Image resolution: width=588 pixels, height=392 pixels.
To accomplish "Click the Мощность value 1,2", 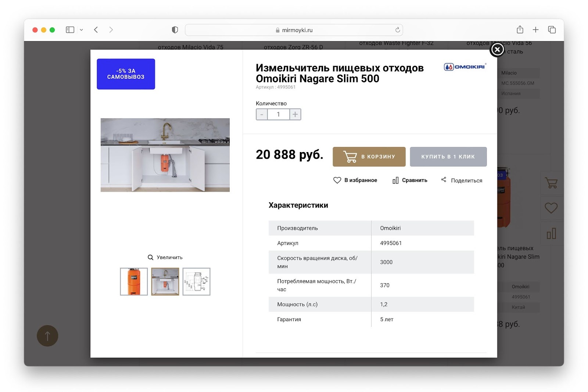I will click(384, 304).
